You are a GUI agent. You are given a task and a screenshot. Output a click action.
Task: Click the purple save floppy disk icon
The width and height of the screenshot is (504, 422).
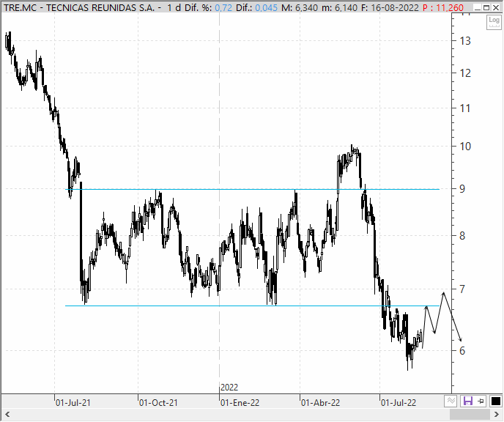[467, 401]
